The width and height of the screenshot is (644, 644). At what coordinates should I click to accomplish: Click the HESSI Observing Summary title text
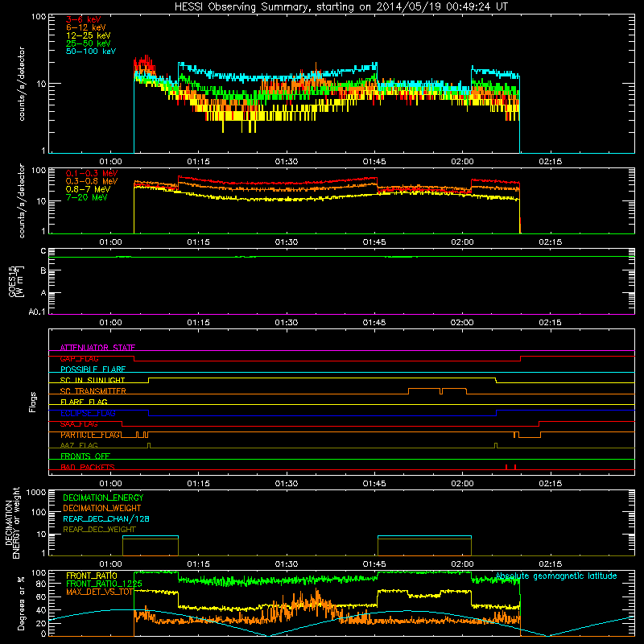pyautogui.click(x=341, y=6)
